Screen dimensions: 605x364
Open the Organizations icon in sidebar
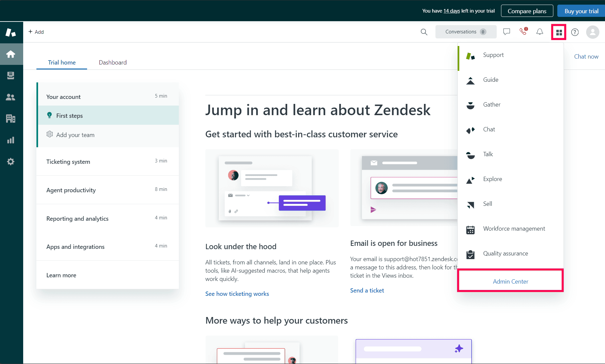click(11, 118)
